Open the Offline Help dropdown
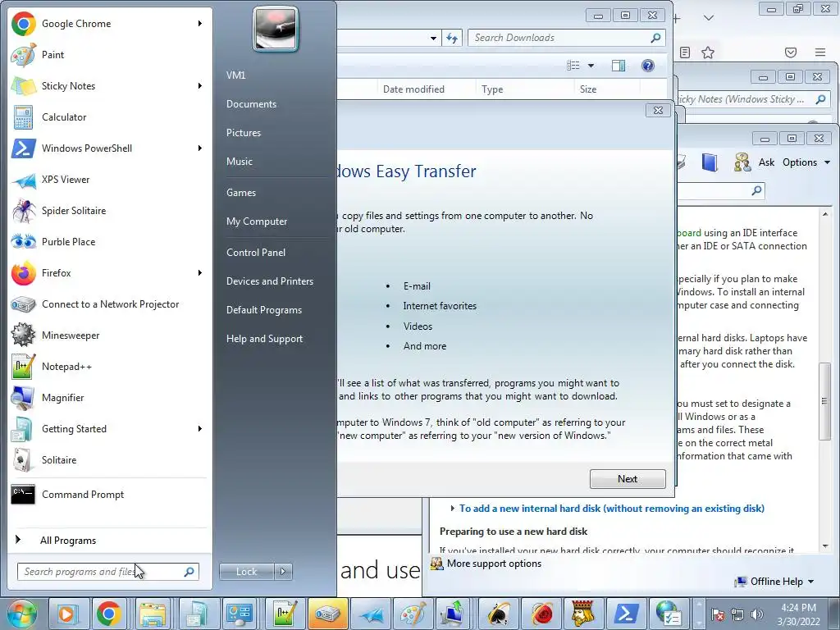 [775, 582]
